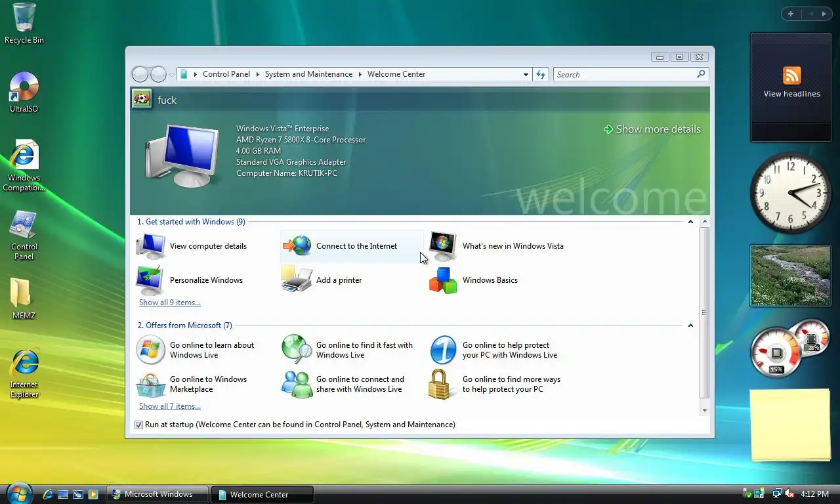This screenshot has height=504, width=840.
Task: Click the refresh button beside address bar
Action: click(541, 74)
